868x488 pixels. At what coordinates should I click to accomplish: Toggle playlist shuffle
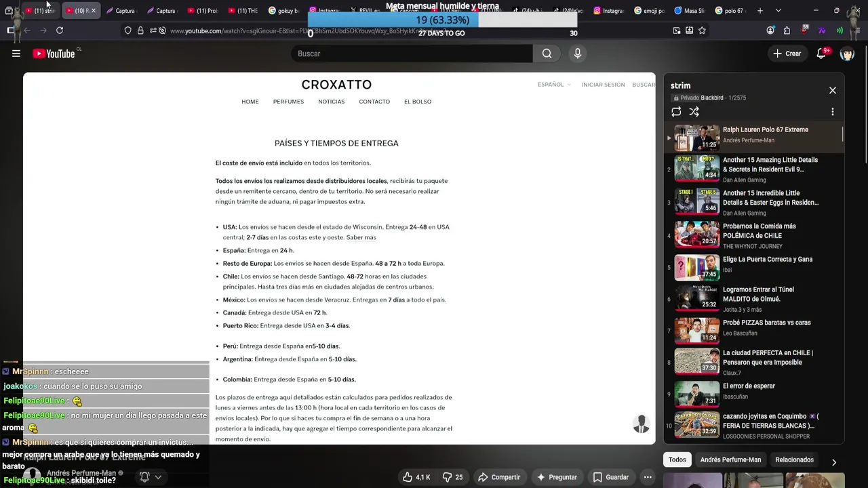(x=694, y=112)
